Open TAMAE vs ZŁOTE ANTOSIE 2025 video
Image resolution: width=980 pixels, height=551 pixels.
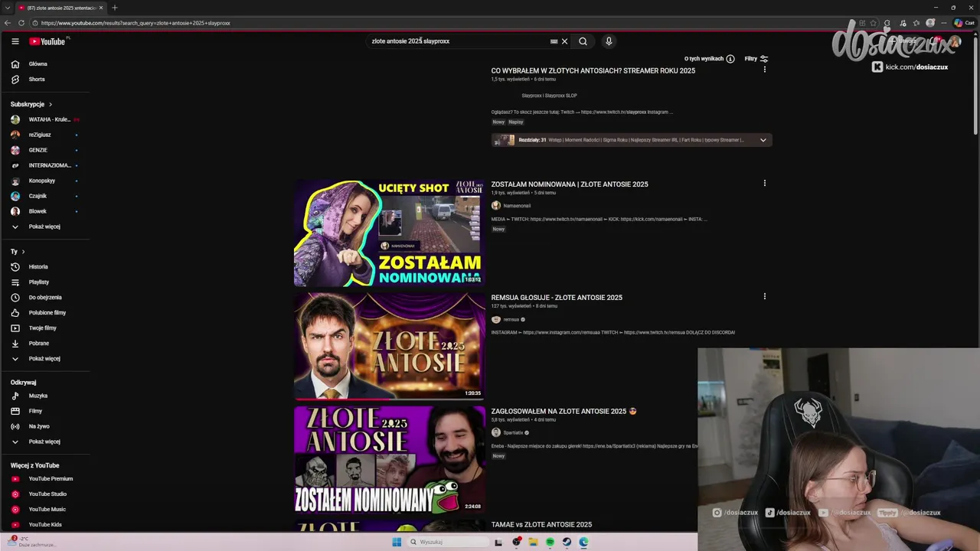click(x=541, y=525)
